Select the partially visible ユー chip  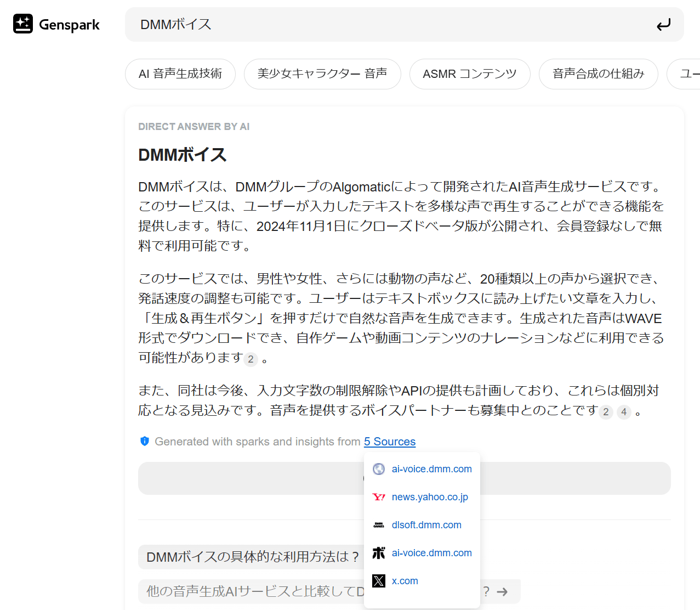pyautogui.click(x=684, y=74)
